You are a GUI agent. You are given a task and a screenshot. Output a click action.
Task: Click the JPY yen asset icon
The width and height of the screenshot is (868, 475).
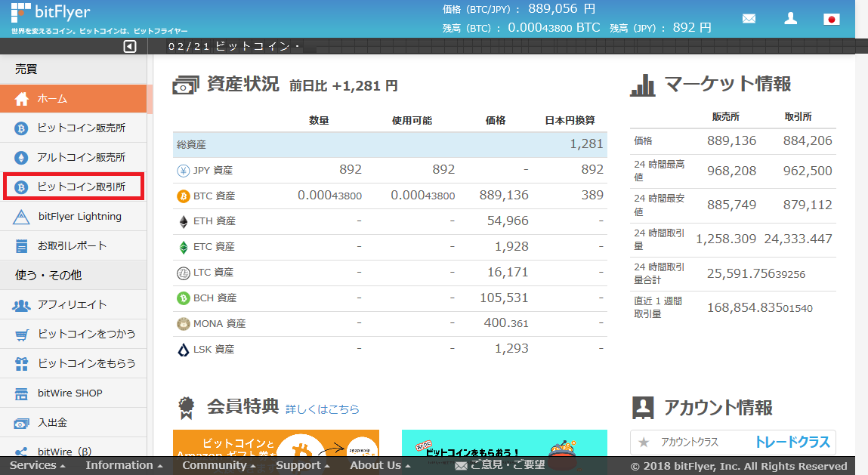pyautogui.click(x=184, y=171)
